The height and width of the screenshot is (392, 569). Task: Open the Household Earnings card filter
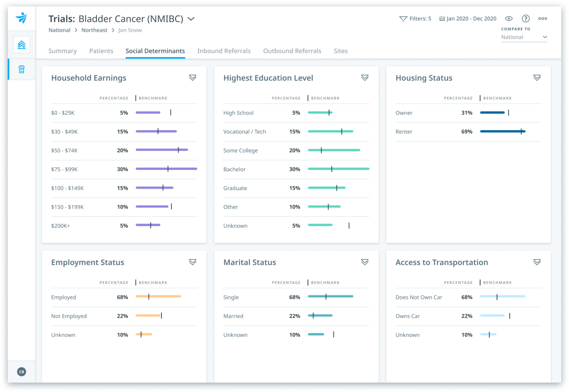pos(193,78)
